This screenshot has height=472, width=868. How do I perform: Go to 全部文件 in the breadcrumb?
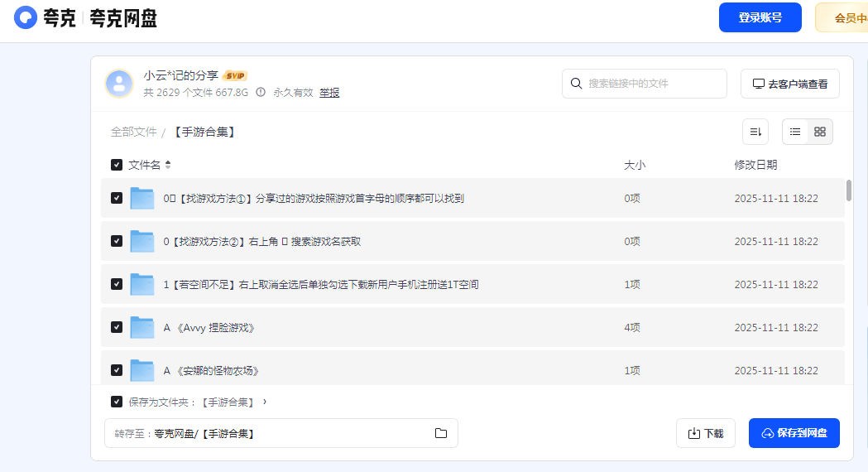(x=133, y=132)
